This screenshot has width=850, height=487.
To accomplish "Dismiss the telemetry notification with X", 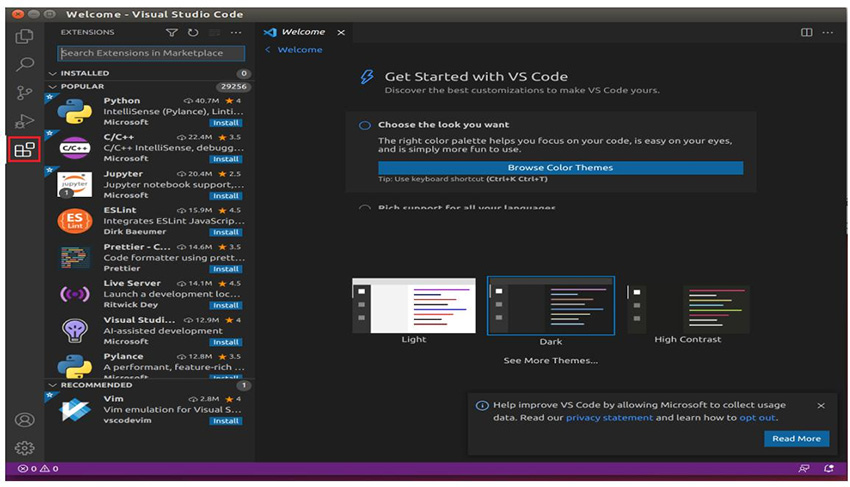I will pyautogui.click(x=821, y=406).
